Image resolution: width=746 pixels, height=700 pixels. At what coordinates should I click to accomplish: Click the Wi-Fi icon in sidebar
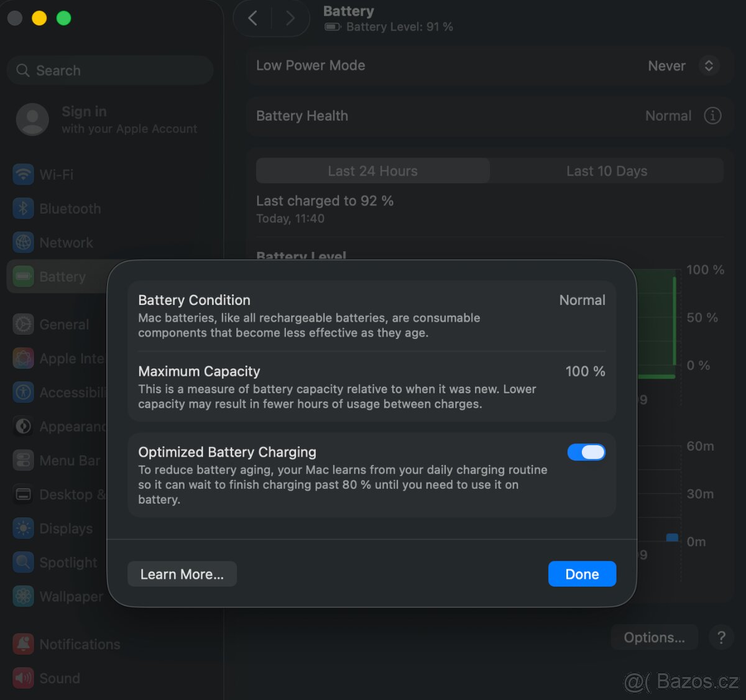point(24,175)
